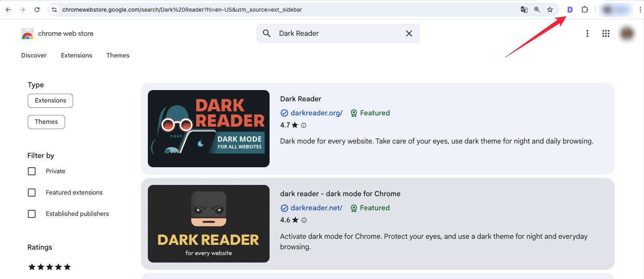This screenshot has height=279, width=644.
Task: Click 'Dark mode for every website' description
Action: (x=437, y=141)
